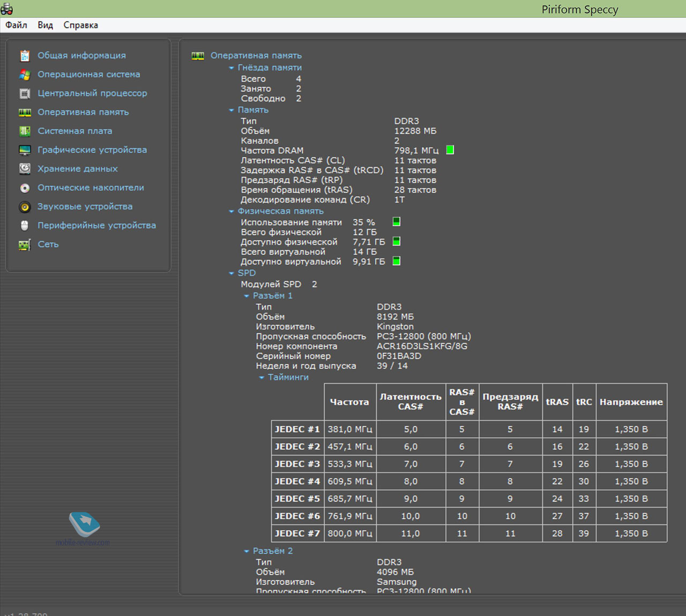The width and height of the screenshot is (686, 616).
Task: Click the Общая информация clipboard icon
Action: click(x=25, y=56)
